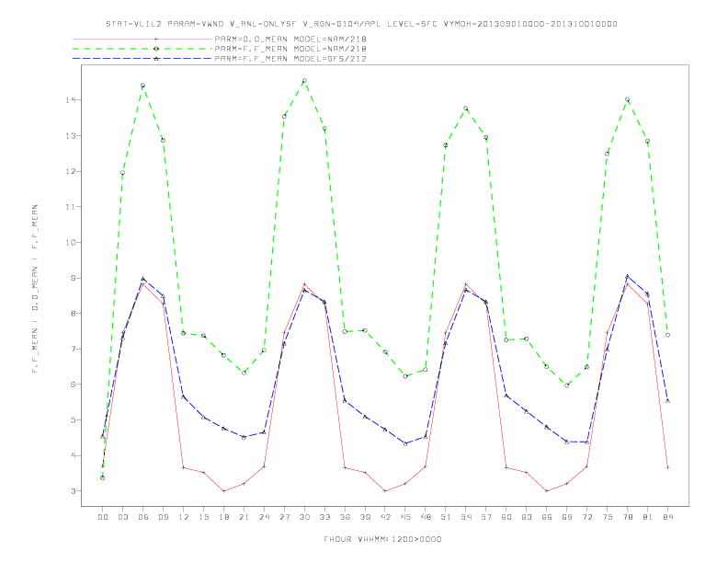The image size is (728, 563).
Task: Click y-axis tick label 10
Action: [x=71, y=243]
